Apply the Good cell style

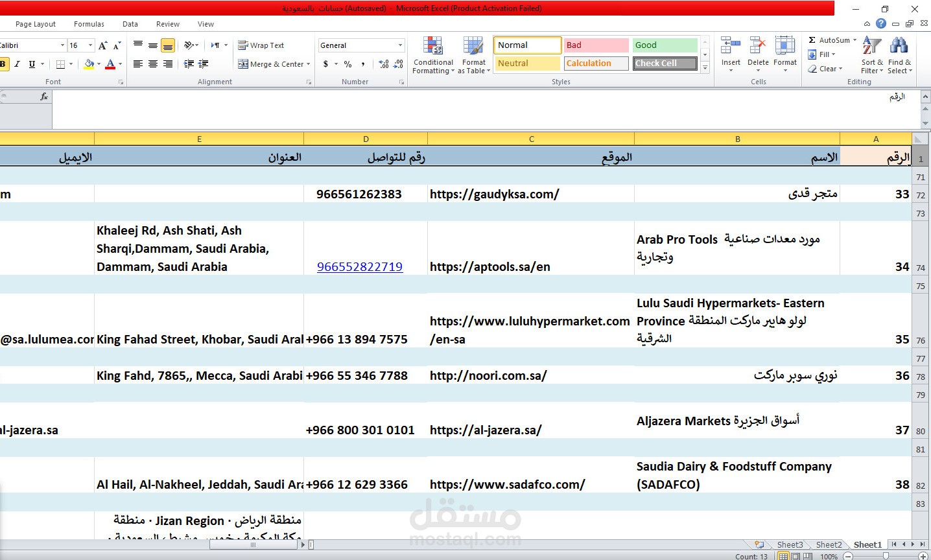[x=665, y=45]
